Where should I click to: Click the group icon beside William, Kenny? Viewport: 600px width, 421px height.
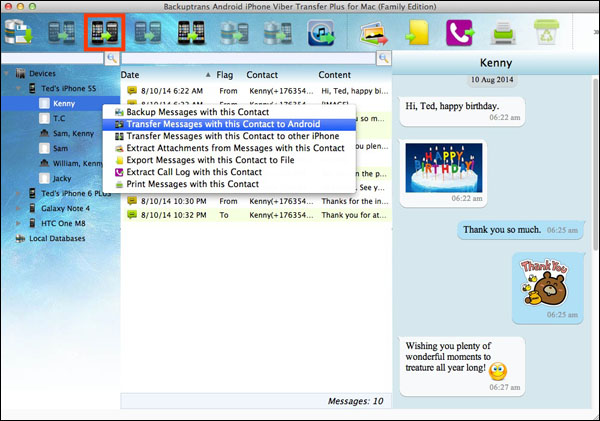point(44,163)
